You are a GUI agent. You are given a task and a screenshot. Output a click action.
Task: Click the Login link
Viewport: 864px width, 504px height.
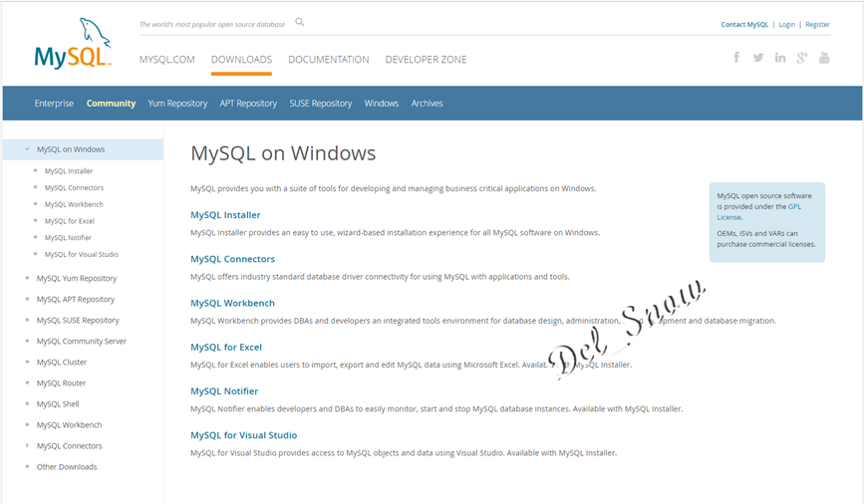(787, 24)
